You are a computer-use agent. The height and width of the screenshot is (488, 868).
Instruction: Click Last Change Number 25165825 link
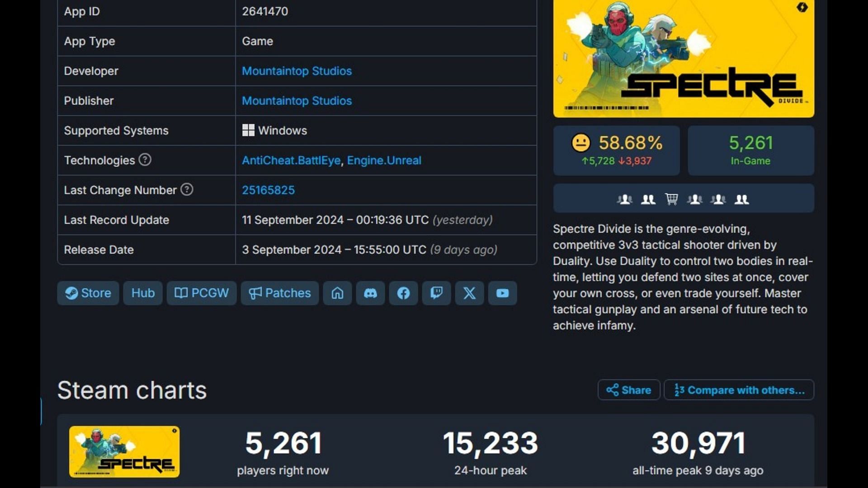coord(268,189)
